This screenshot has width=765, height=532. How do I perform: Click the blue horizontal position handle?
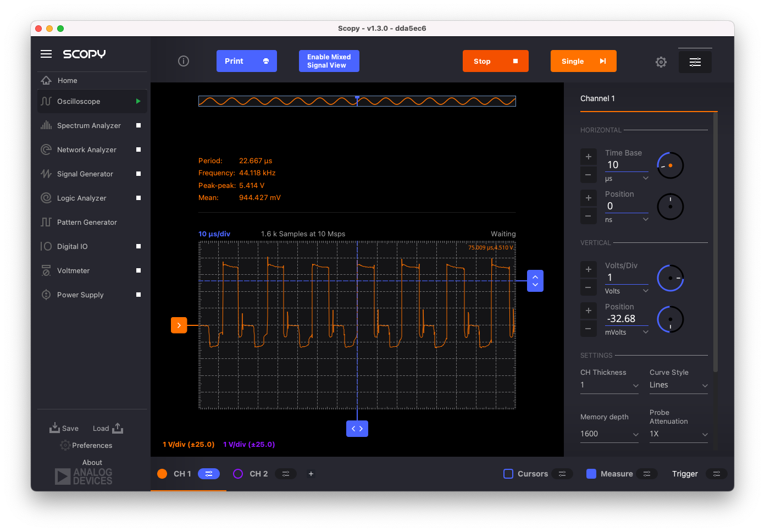(357, 429)
